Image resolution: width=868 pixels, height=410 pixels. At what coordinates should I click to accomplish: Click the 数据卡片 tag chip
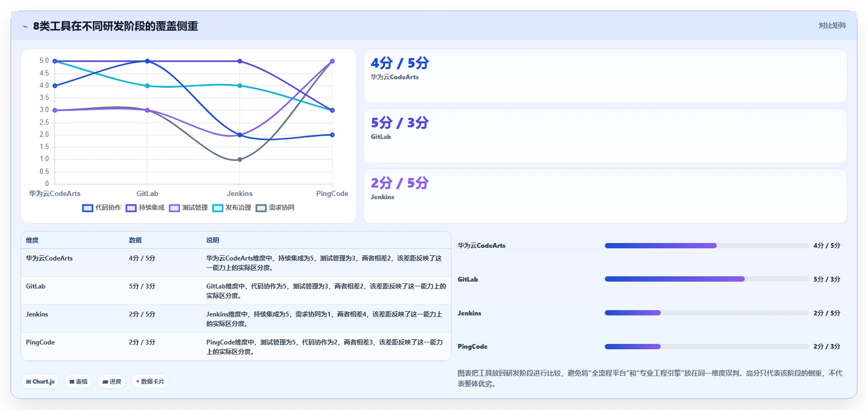coord(150,381)
